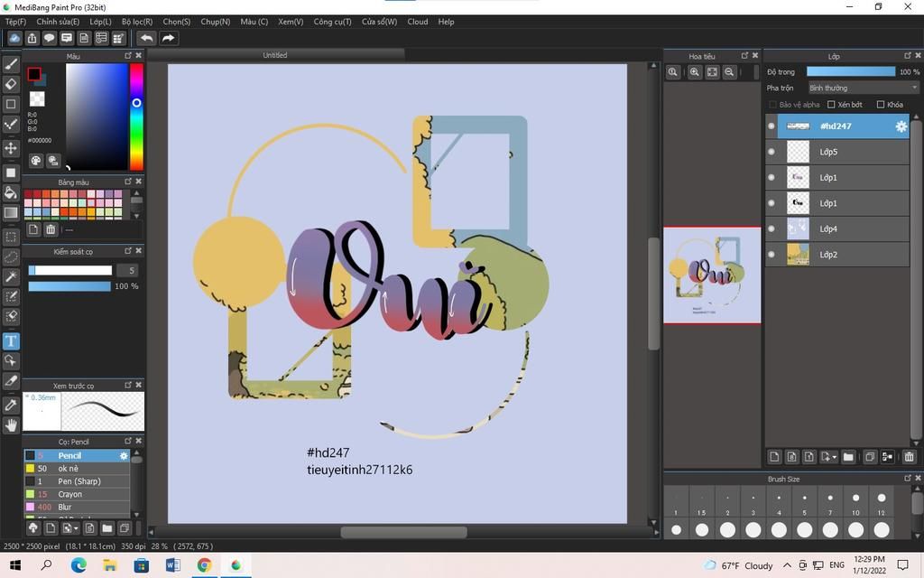Open Microsoft Word from taskbar
The image size is (924, 578).
coord(172,565)
